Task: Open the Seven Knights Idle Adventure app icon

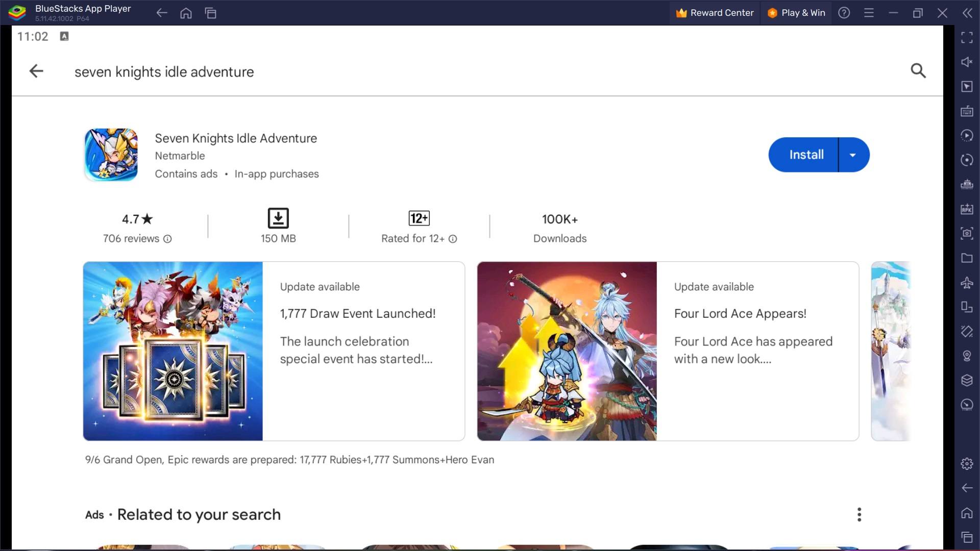Action: pyautogui.click(x=111, y=155)
